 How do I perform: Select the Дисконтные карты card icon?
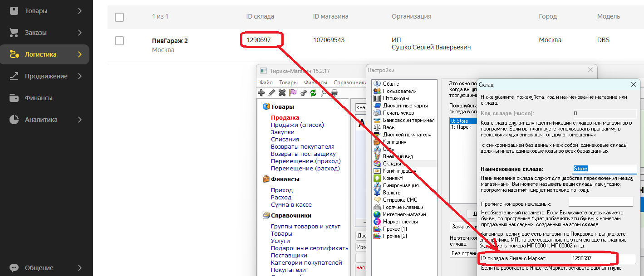point(377,106)
